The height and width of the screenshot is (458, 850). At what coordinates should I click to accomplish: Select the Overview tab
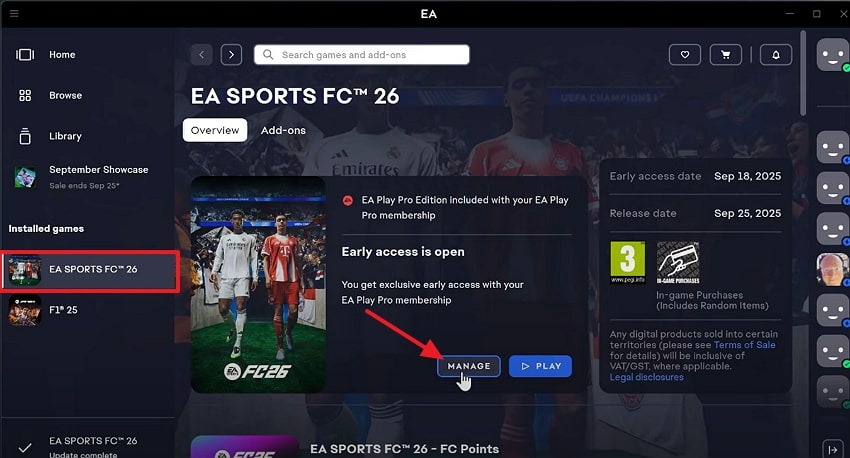(x=215, y=130)
